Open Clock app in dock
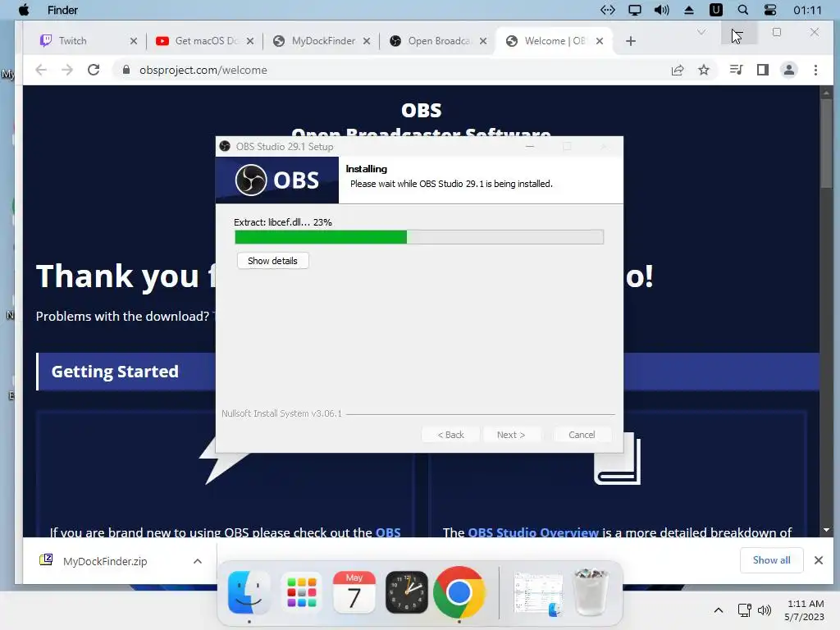840x630 pixels. click(407, 592)
